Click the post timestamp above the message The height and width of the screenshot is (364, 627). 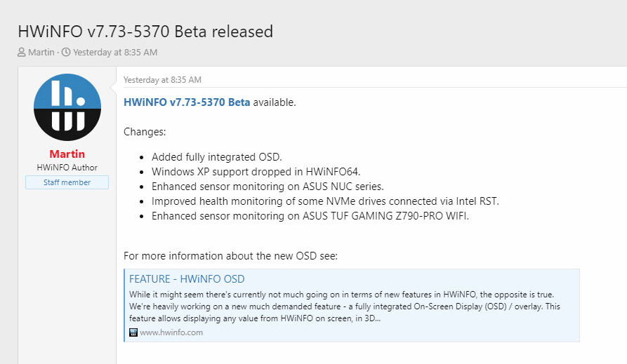(162, 80)
